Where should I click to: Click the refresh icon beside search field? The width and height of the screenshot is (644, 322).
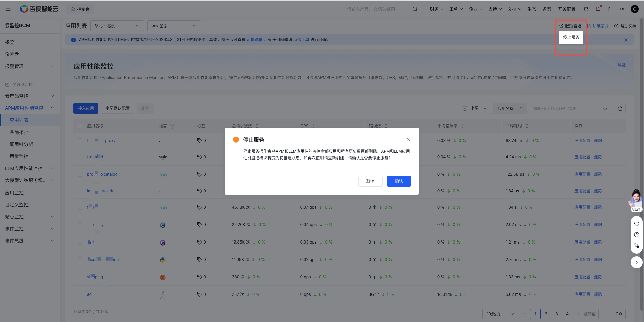[x=620, y=109]
